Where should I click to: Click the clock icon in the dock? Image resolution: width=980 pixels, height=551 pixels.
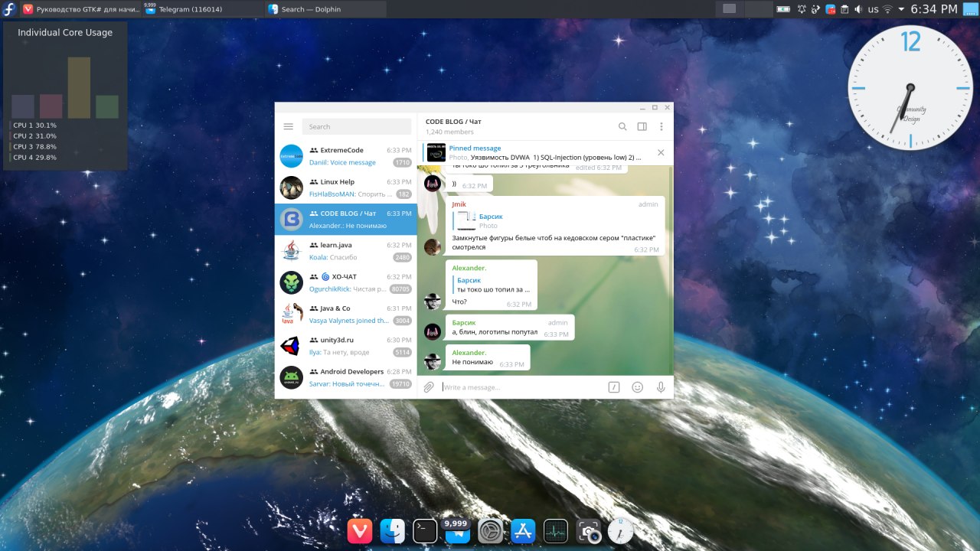click(621, 531)
